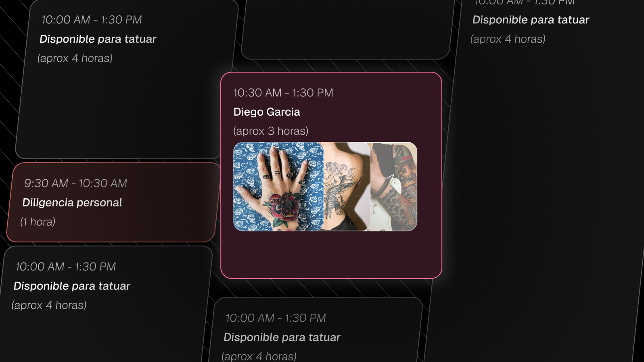Viewport: 644px width, 362px height.
Task: Click bottom-left card's (aprox 4 horas) text
Action: 49,305
